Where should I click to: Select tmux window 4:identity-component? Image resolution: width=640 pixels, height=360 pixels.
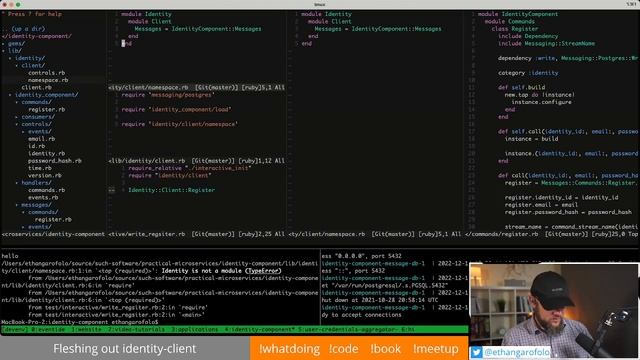coord(259,329)
